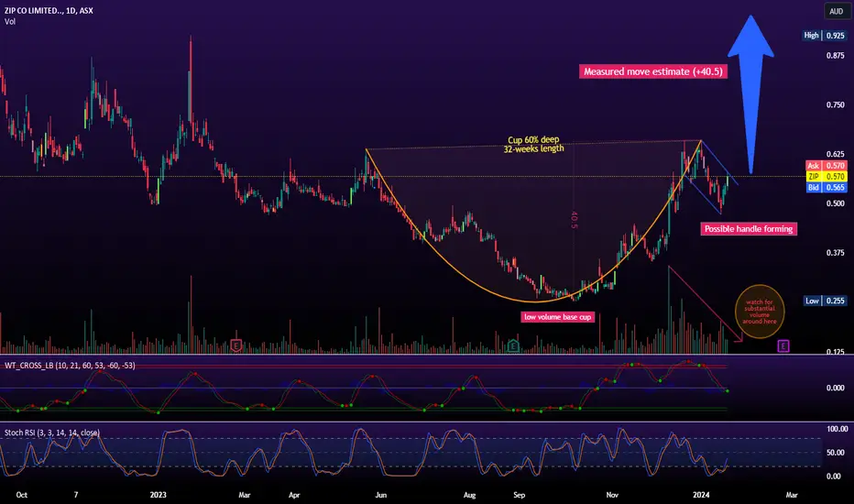Select the 'Possible handle forming' label

(749, 229)
